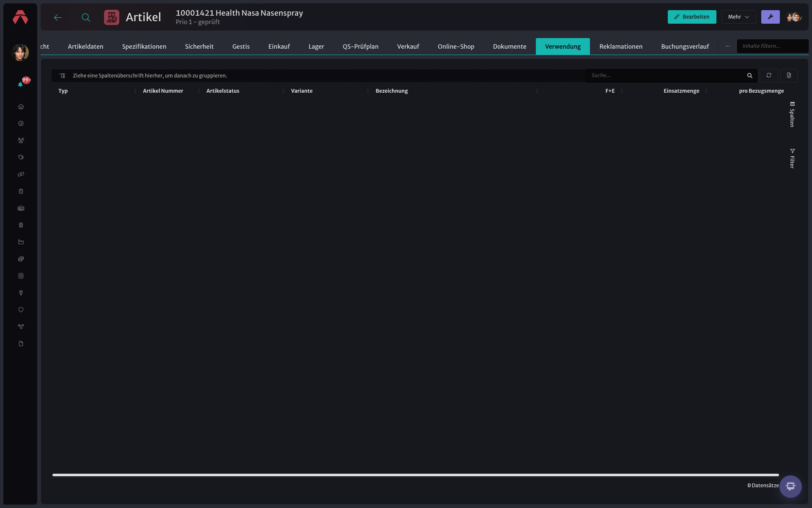This screenshot has height=508, width=812.
Task: Sort by the Artikelstatus column header
Action: point(223,91)
